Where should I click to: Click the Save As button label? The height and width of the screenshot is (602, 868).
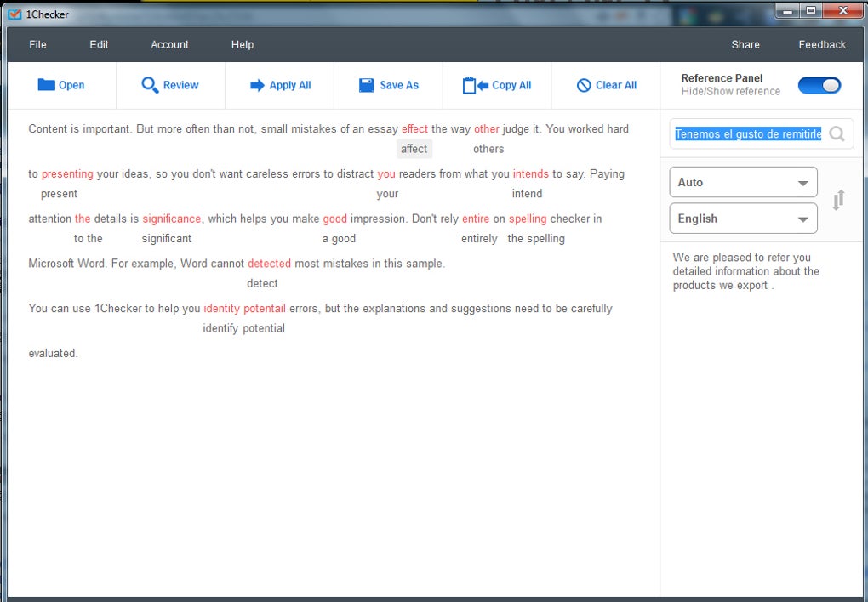click(x=399, y=85)
